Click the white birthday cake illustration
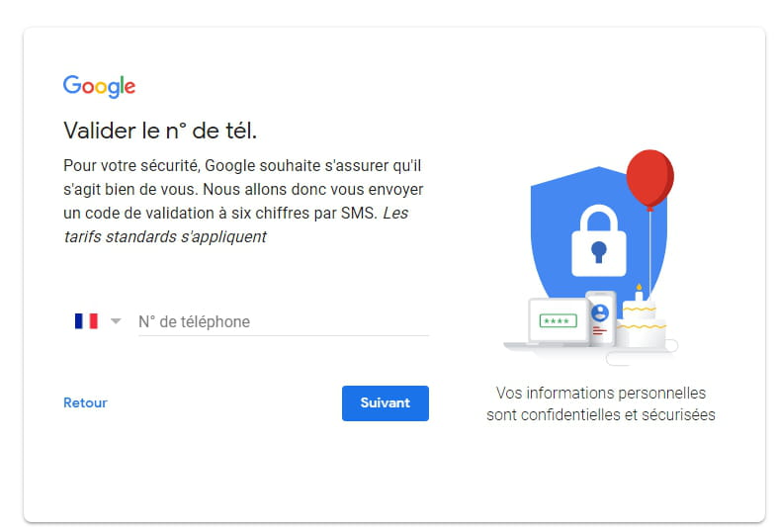Image resolution: width=776 pixels, height=532 pixels. click(x=642, y=322)
